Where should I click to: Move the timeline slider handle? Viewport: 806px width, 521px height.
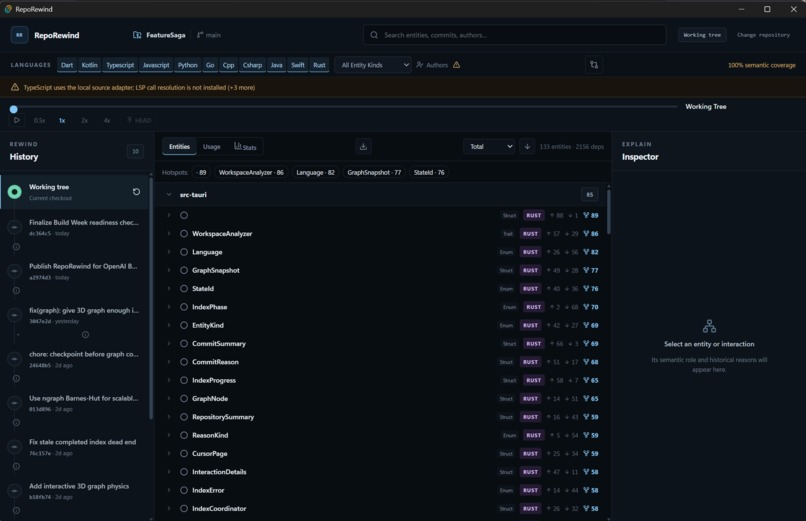tap(14, 109)
